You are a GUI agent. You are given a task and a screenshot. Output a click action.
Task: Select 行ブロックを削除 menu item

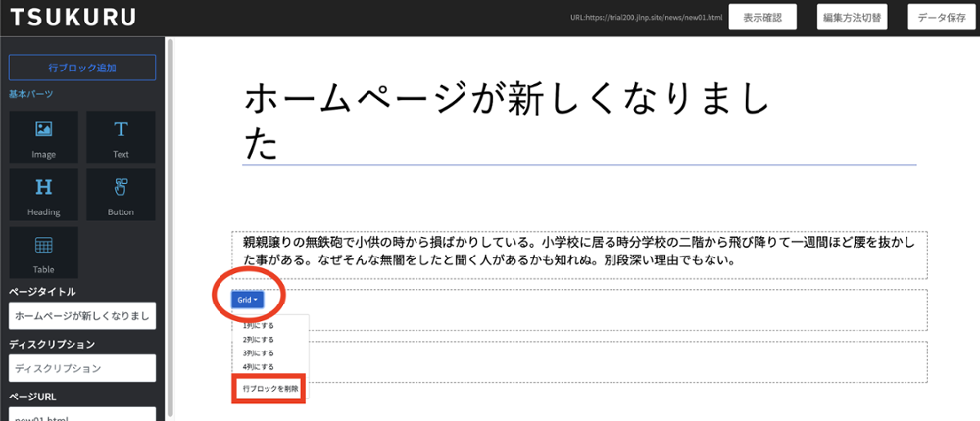pyautogui.click(x=270, y=389)
